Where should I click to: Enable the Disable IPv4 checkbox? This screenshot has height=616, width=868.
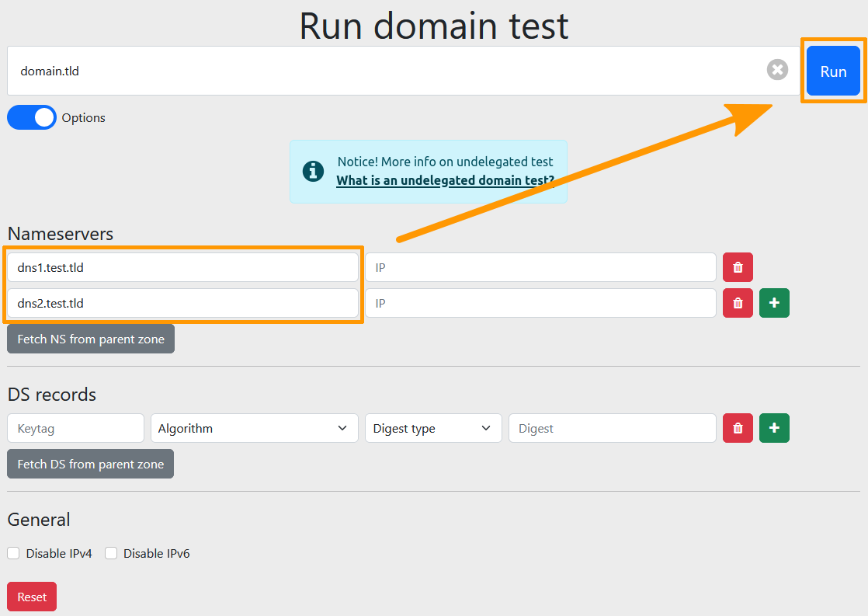click(x=12, y=553)
